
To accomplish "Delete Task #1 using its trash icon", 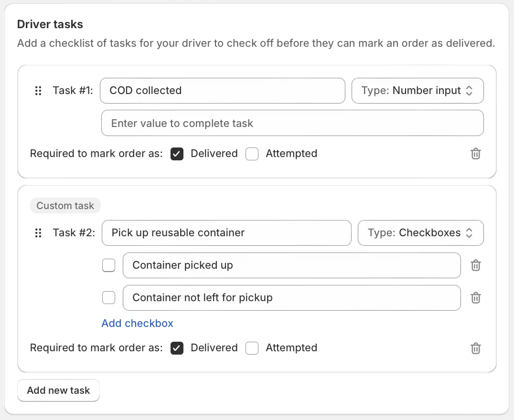I will (476, 154).
